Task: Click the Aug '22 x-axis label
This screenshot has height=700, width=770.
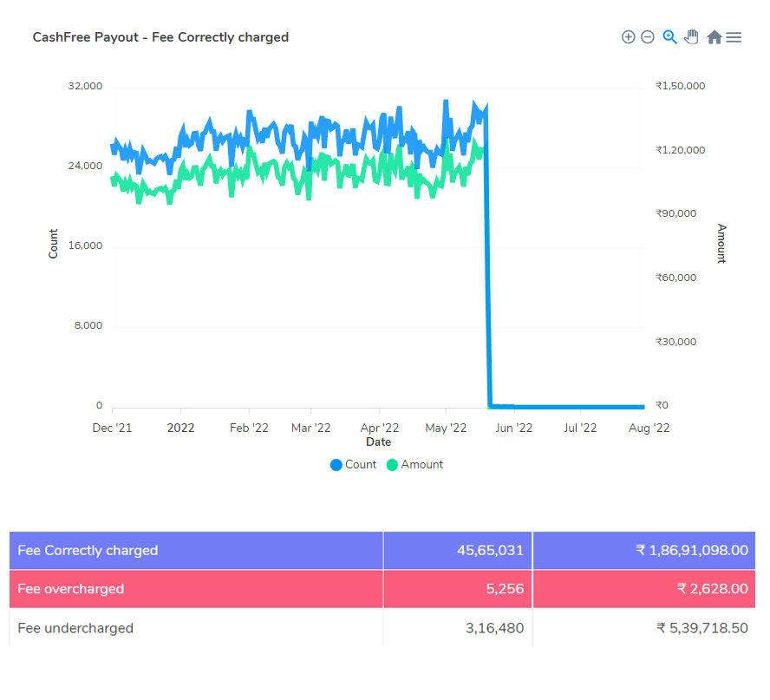Action: [x=649, y=429]
